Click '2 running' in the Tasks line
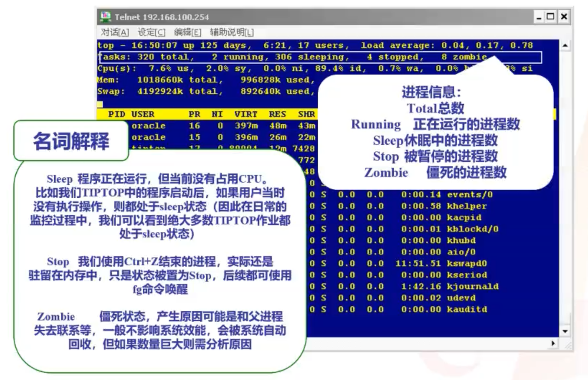 pos(238,57)
